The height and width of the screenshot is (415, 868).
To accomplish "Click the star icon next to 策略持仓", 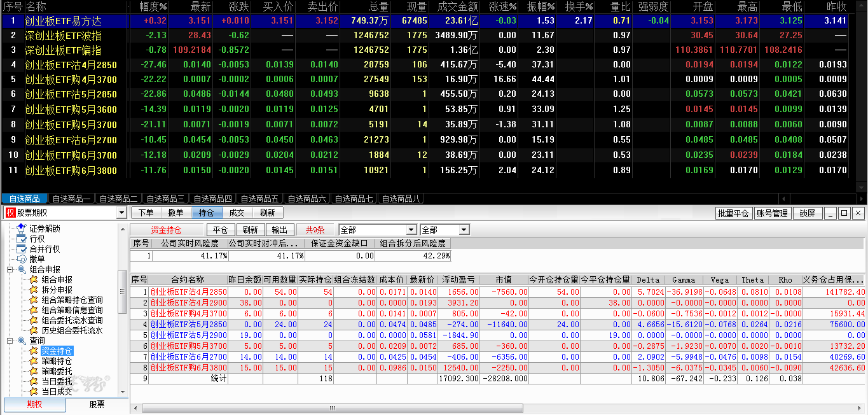I will [x=34, y=361].
